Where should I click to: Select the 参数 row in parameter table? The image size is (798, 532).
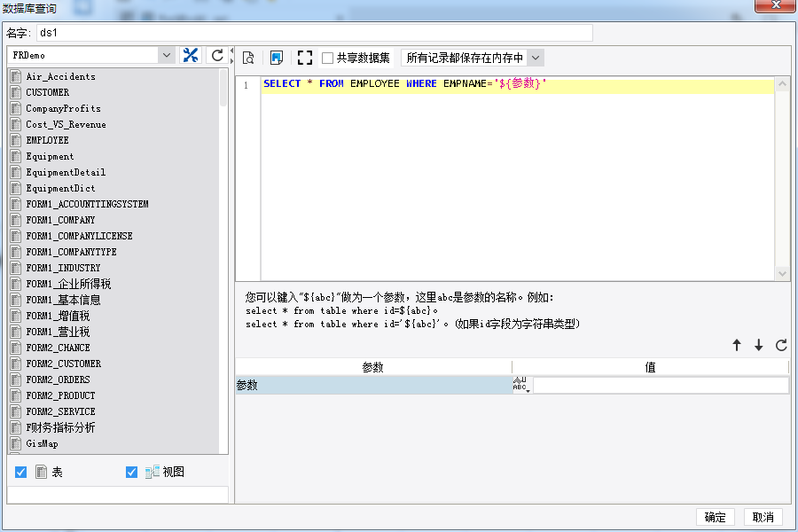click(x=373, y=385)
